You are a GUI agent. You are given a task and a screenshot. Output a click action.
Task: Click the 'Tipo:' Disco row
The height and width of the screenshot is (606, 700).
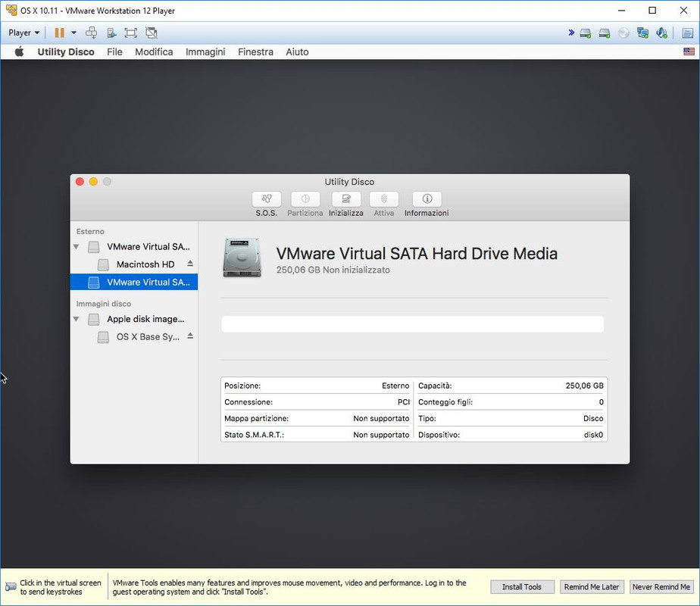[511, 418]
